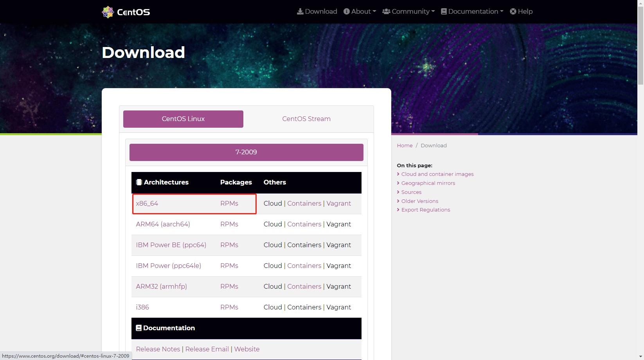Open Containers link in x86_64 row

(304, 203)
